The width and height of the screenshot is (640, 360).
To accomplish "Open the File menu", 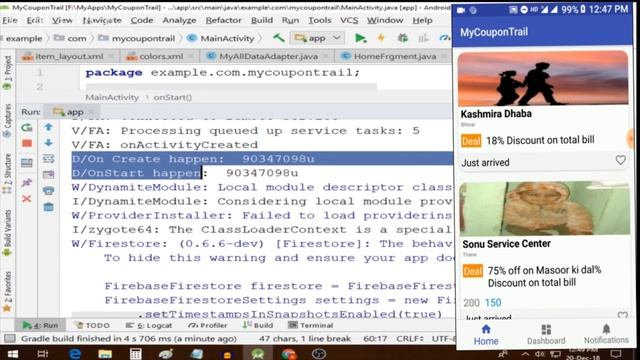I will point(9,20).
